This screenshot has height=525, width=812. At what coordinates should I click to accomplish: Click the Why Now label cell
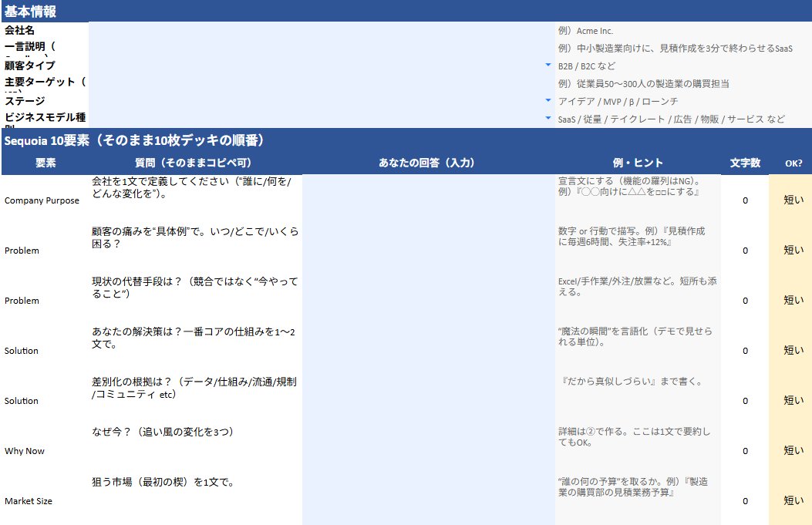point(45,451)
